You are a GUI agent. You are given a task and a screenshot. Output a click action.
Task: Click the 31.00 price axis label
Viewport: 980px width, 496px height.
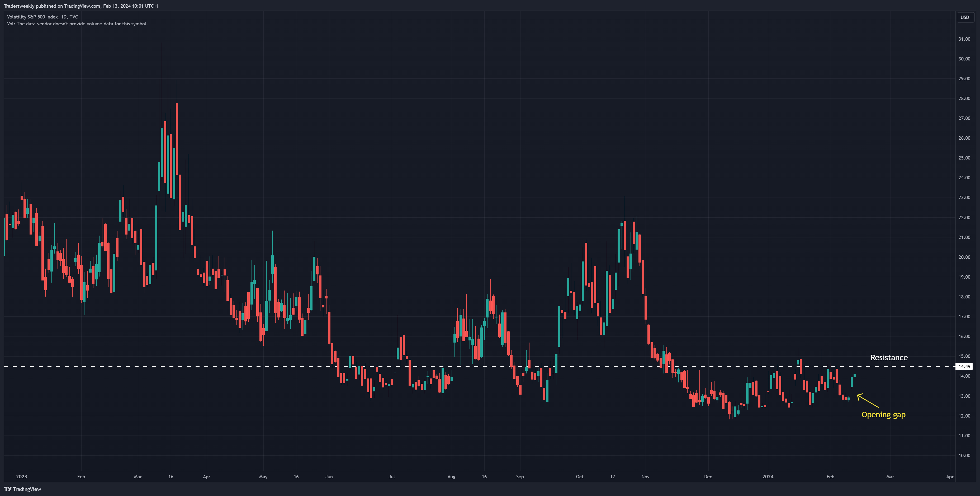point(964,39)
